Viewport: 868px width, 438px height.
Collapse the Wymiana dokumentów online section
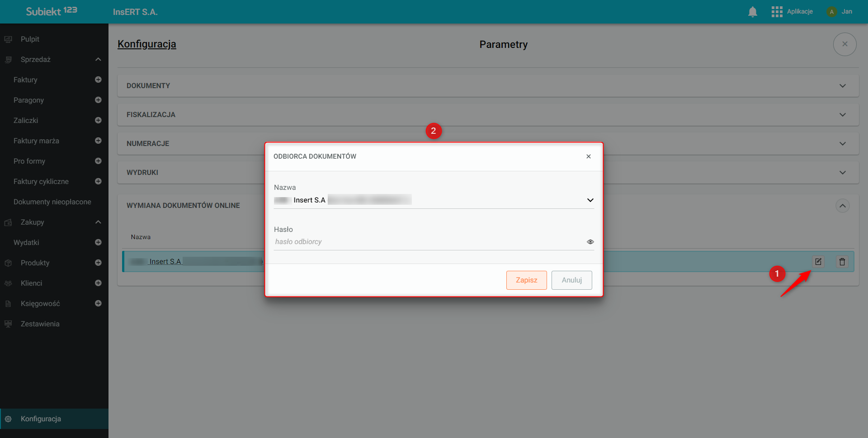click(843, 206)
